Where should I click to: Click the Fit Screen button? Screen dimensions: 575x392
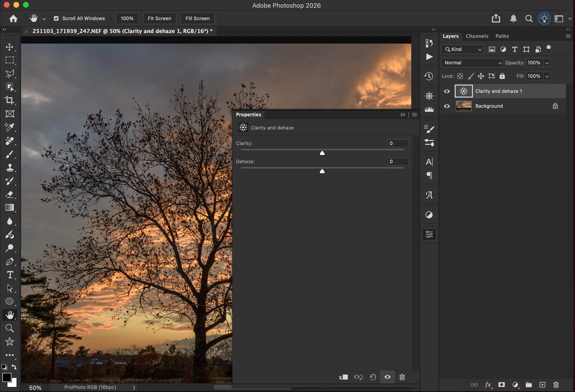pos(159,19)
